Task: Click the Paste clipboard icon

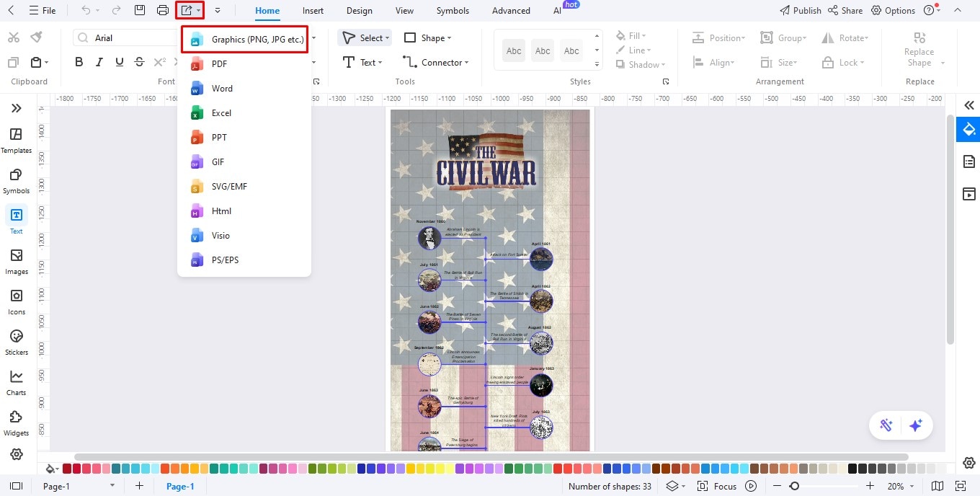Action: [x=36, y=63]
